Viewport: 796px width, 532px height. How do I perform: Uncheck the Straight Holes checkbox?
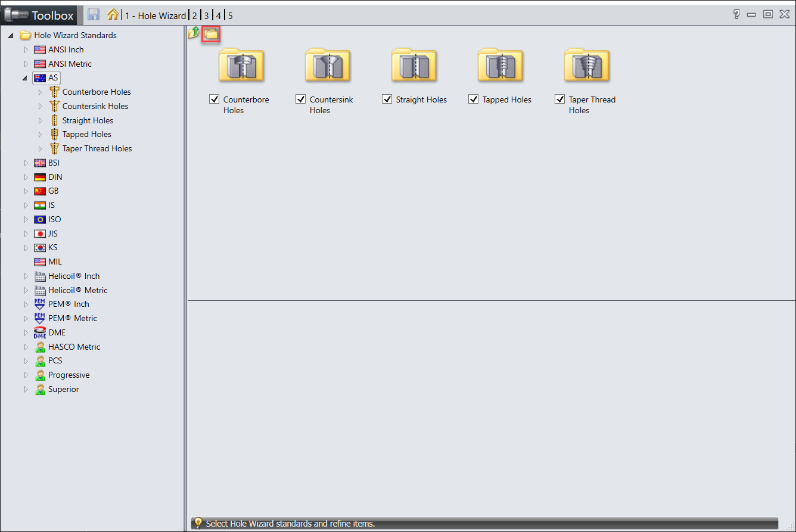pyautogui.click(x=387, y=99)
